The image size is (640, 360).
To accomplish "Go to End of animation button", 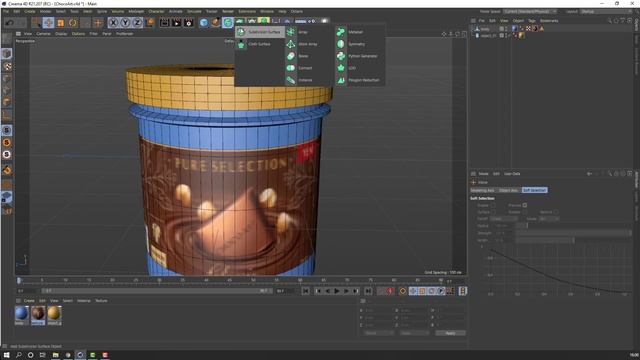I will (x=368, y=291).
